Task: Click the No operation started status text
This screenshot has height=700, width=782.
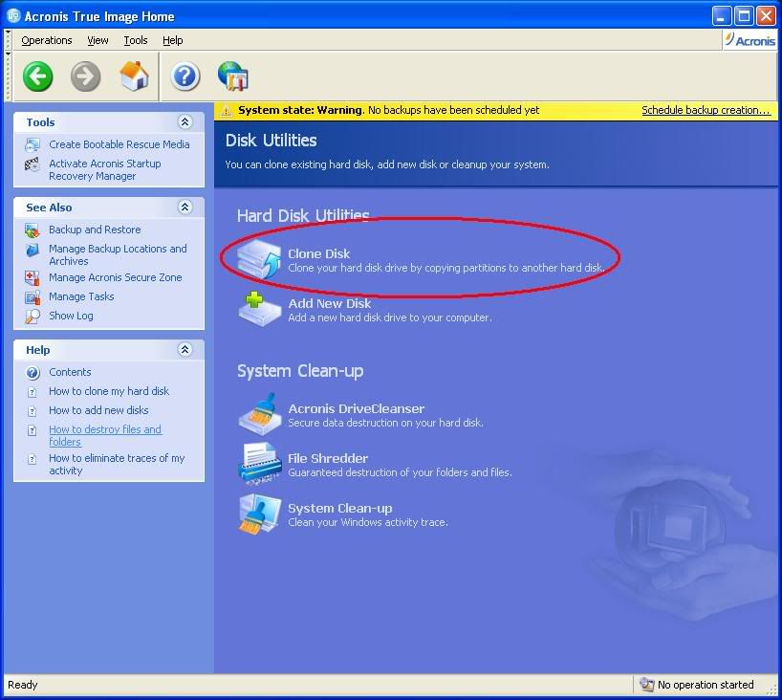Action: (706, 685)
